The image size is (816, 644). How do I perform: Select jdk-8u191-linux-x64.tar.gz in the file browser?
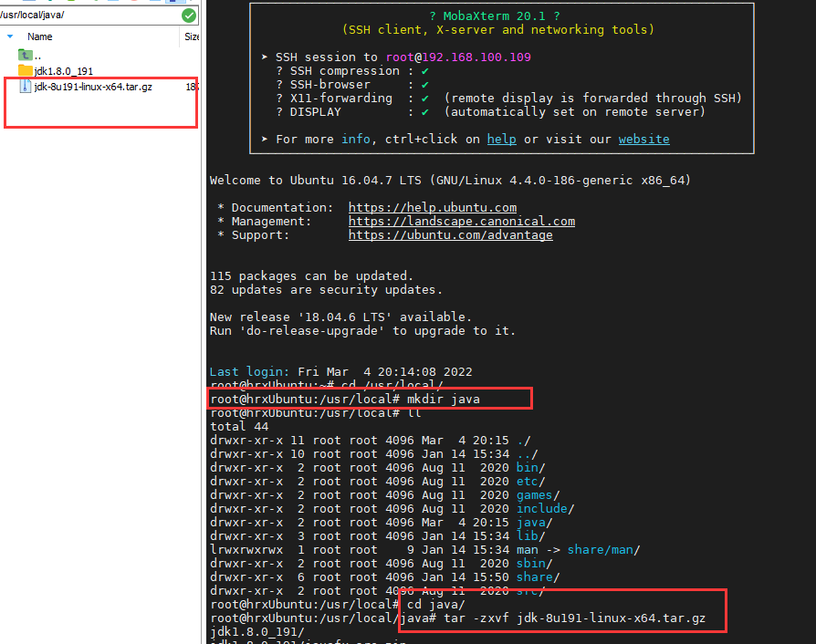click(86, 87)
